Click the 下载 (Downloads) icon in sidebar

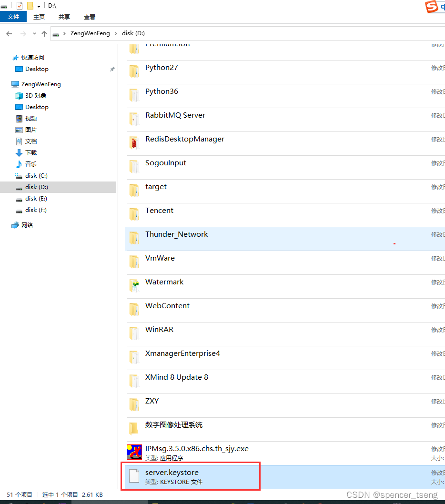pyautogui.click(x=20, y=152)
